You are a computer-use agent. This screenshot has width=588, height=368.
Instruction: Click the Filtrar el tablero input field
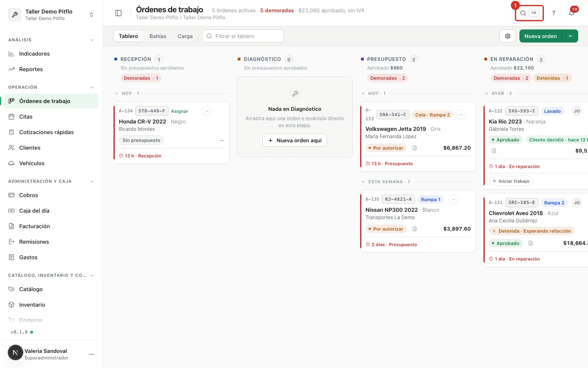243,36
